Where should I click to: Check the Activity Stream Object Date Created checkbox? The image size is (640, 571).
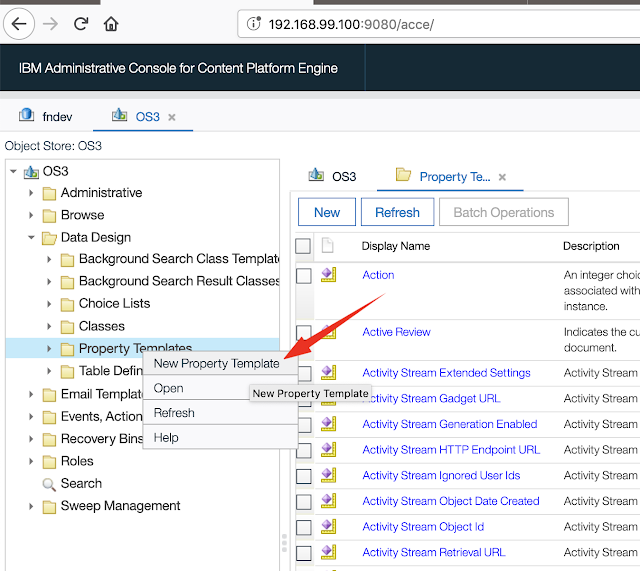pos(304,502)
